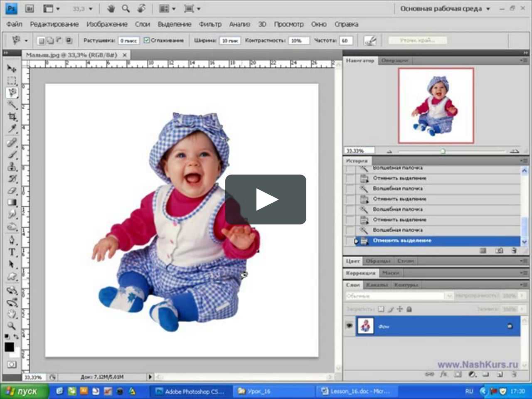Screen dimensions: 532x399
Task: Select the Zoom tool in toolbox
Action: click(x=12, y=326)
